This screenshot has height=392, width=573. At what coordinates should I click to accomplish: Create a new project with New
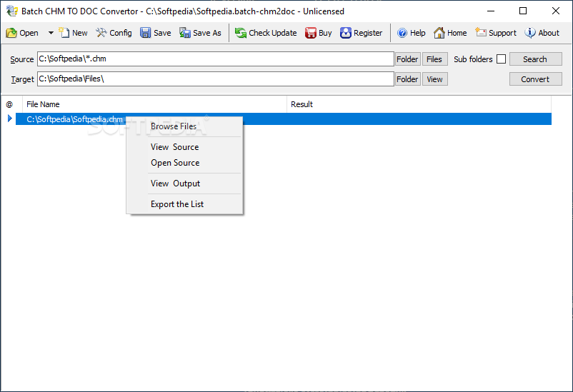point(73,33)
